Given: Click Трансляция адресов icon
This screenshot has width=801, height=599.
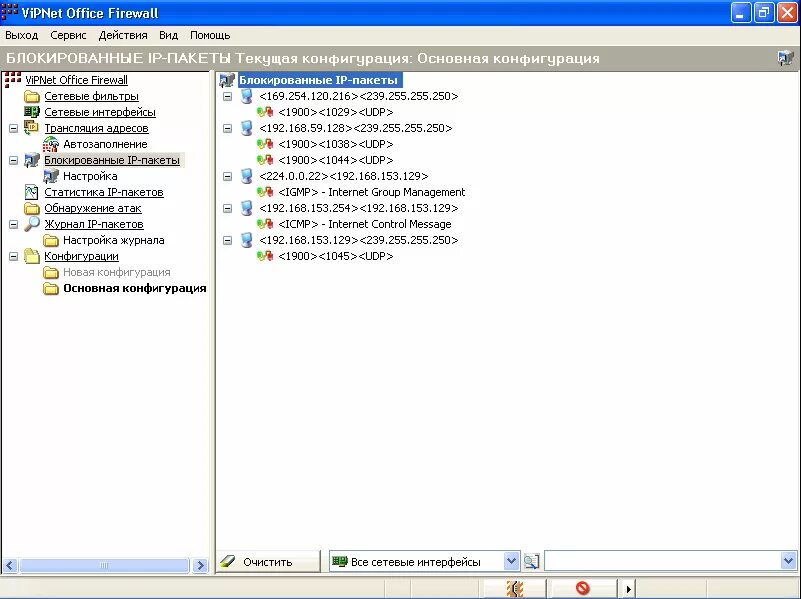Looking at the screenshot, I should click(x=32, y=128).
